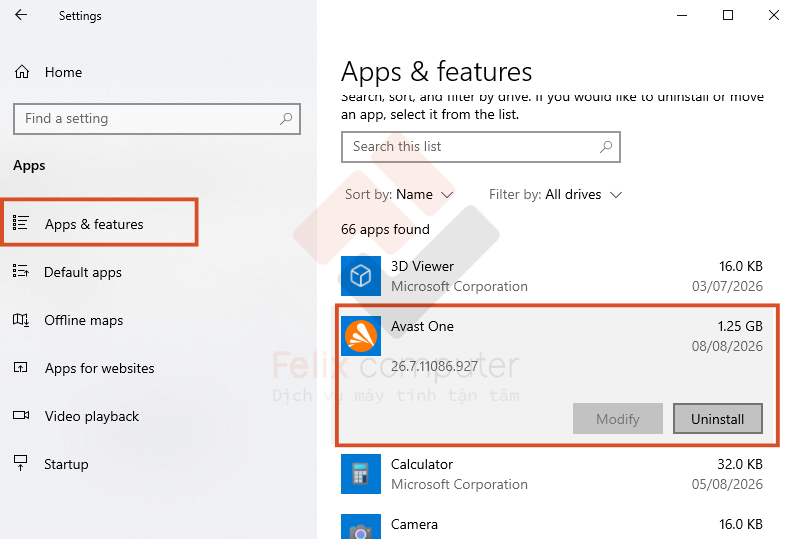
Task: Click the magnifier in Find a setting
Action: (286, 119)
